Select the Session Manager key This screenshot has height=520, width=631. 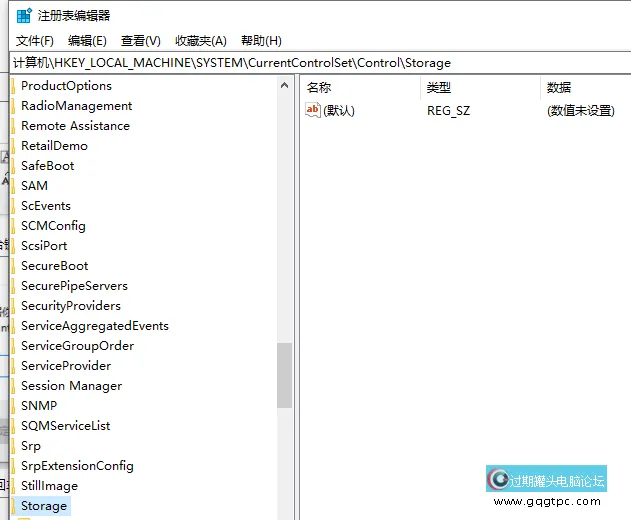71,386
